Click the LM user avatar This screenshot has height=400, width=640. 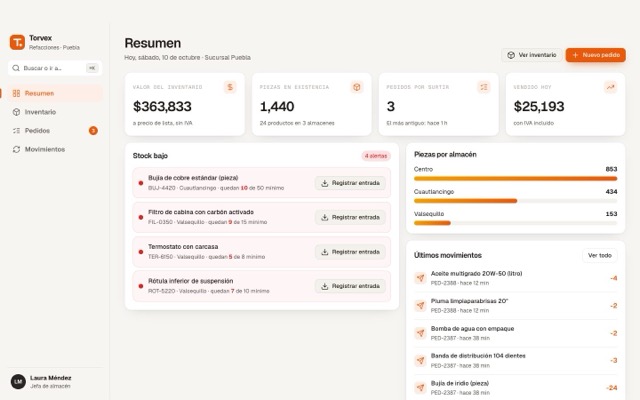pyautogui.click(x=18, y=382)
